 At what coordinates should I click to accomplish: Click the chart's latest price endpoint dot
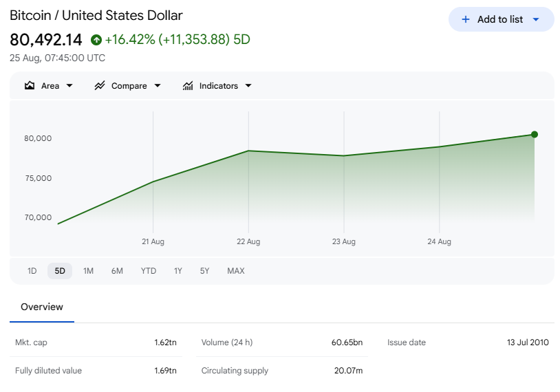[x=535, y=135]
